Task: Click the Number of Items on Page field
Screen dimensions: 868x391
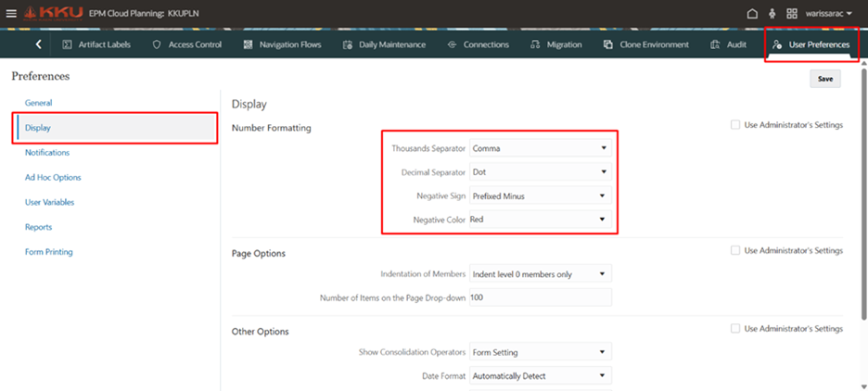Action: tap(541, 297)
